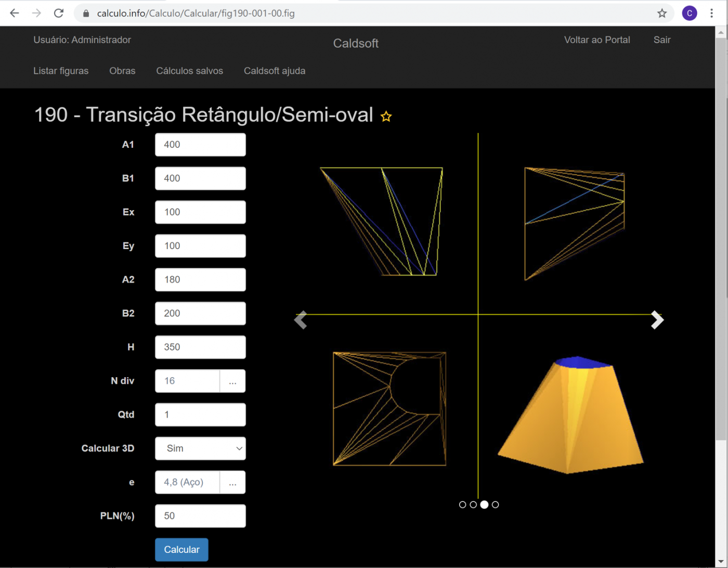Open the user profile avatar
The image size is (728, 568).
point(689,14)
